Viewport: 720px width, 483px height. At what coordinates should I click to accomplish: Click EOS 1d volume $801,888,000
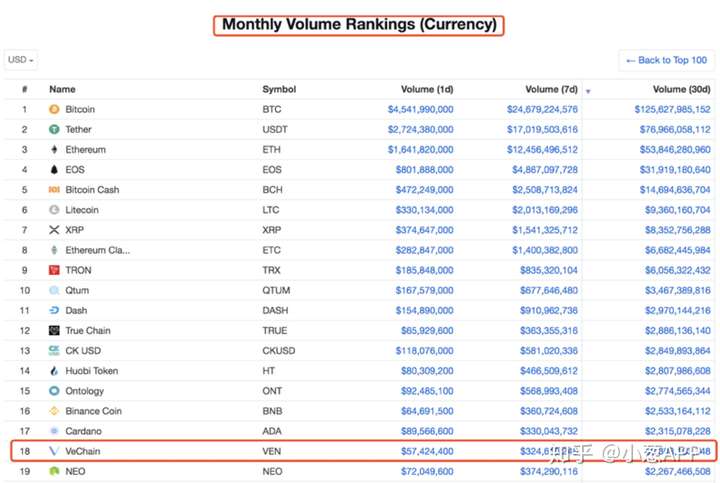[x=424, y=170]
